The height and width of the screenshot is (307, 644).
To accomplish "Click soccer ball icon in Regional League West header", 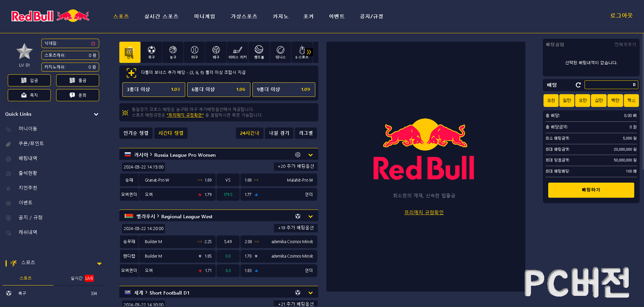I will [298, 217].
